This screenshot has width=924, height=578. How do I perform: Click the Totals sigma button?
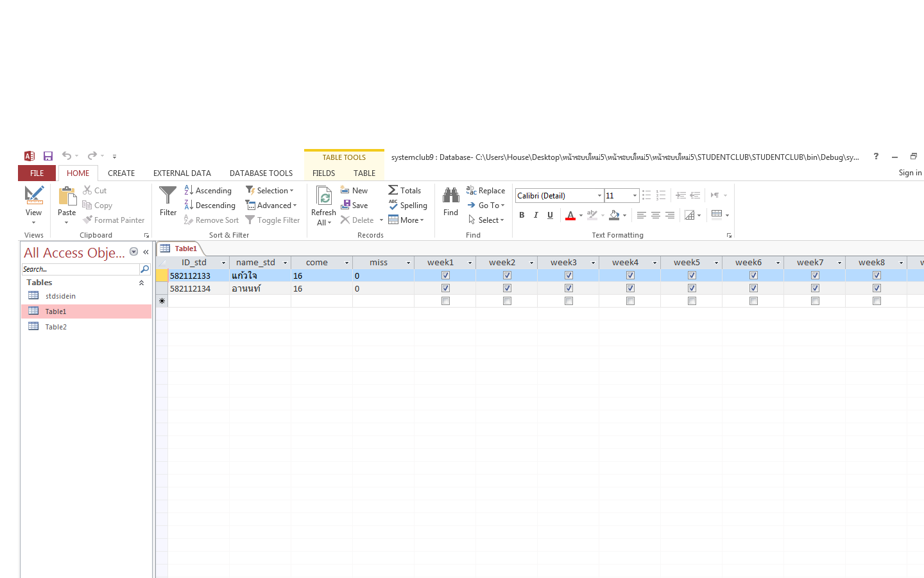[405, 191]
